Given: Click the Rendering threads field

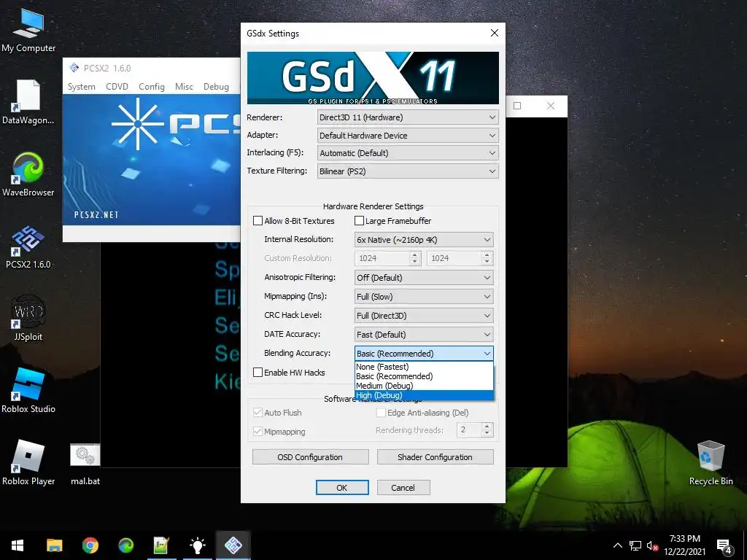Looking at the screenshot, I should click(x=469, y=430).
